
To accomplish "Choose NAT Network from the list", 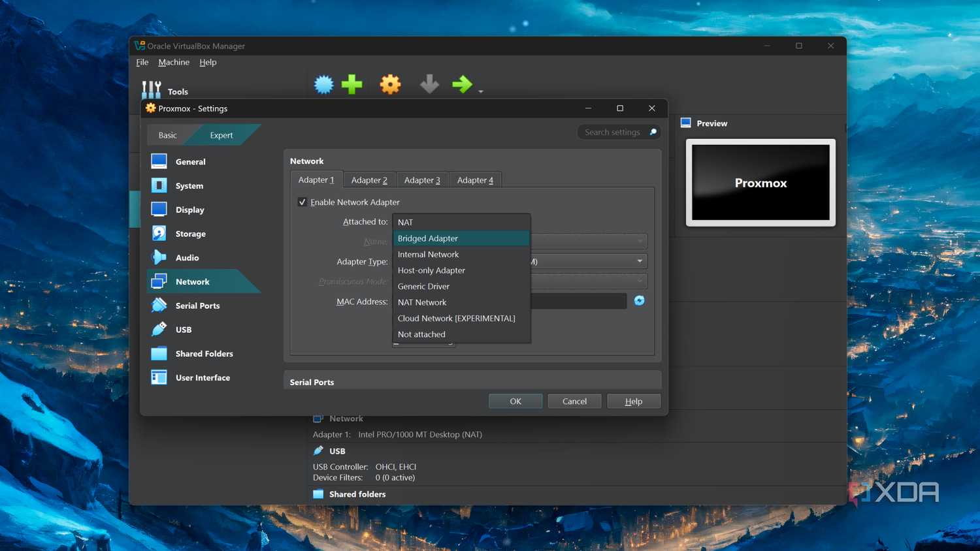I will pyautogui.click(x=461, y=302).
